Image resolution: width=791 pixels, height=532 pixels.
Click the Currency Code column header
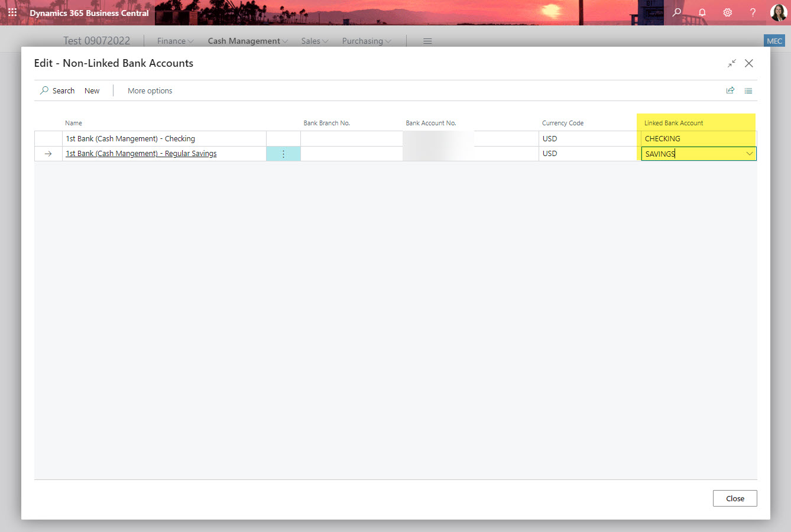tap(563, 123)
